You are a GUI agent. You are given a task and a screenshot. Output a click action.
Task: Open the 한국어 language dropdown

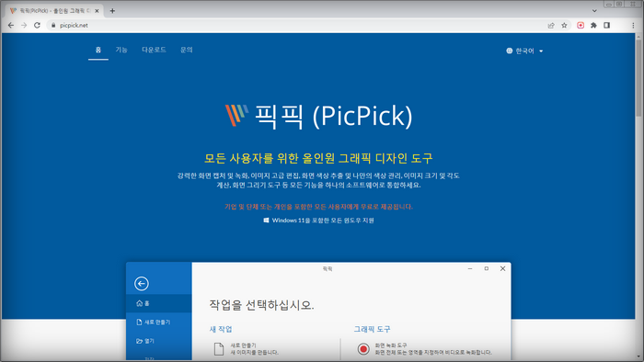(x=524, y=51)
